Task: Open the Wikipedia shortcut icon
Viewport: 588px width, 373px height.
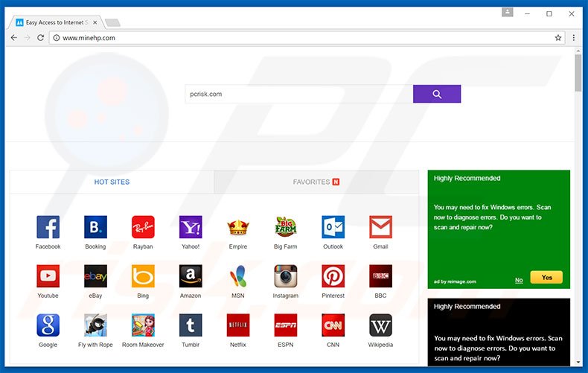Action: (380, 325)
